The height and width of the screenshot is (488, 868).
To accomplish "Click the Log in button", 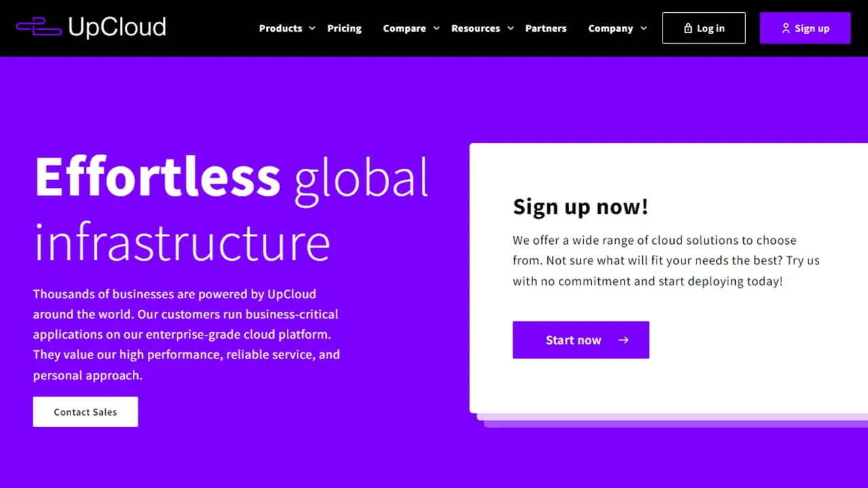I will 704,28.
